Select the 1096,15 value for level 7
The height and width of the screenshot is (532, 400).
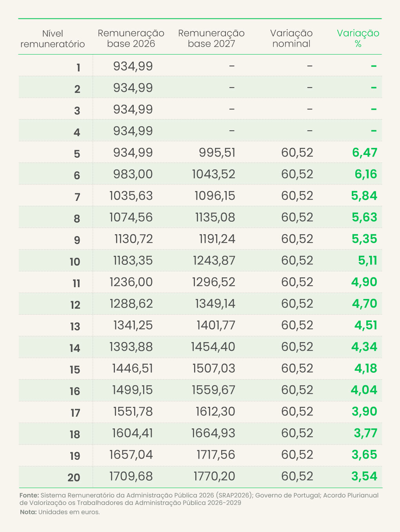click(x=215, y=196)
